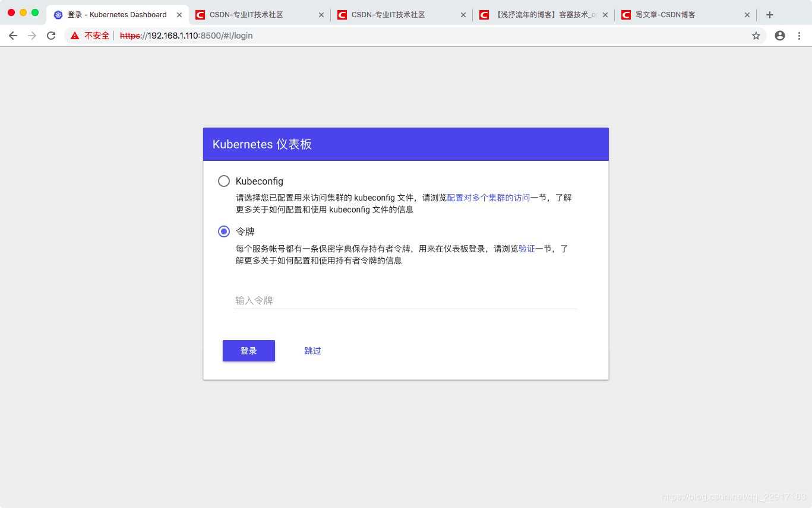The image size is (812, 508).
Task: Open the 验证 authentication link
Action: 527,249
